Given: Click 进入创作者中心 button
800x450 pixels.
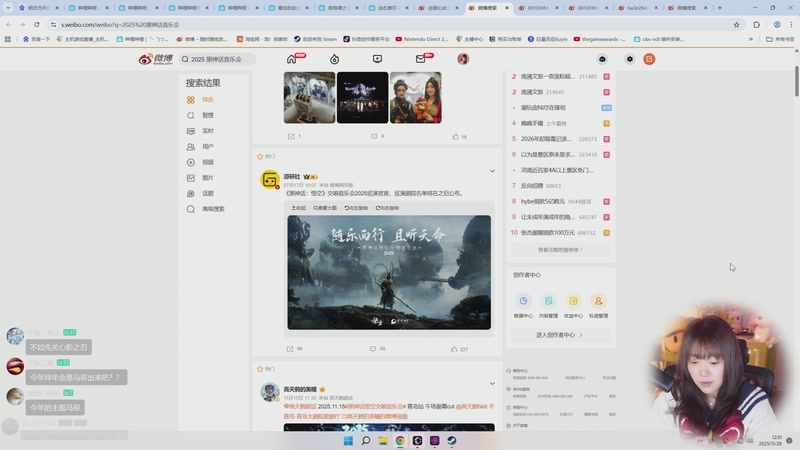Looking at the screenshot, I should [x=560, y=335].
